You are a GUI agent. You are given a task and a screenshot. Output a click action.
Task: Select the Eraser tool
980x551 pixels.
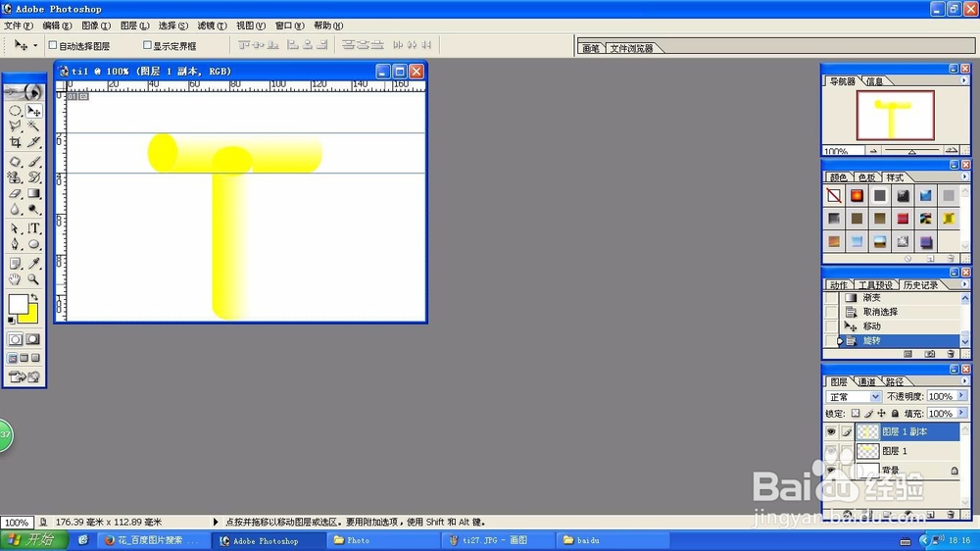(x=15, y=193)
